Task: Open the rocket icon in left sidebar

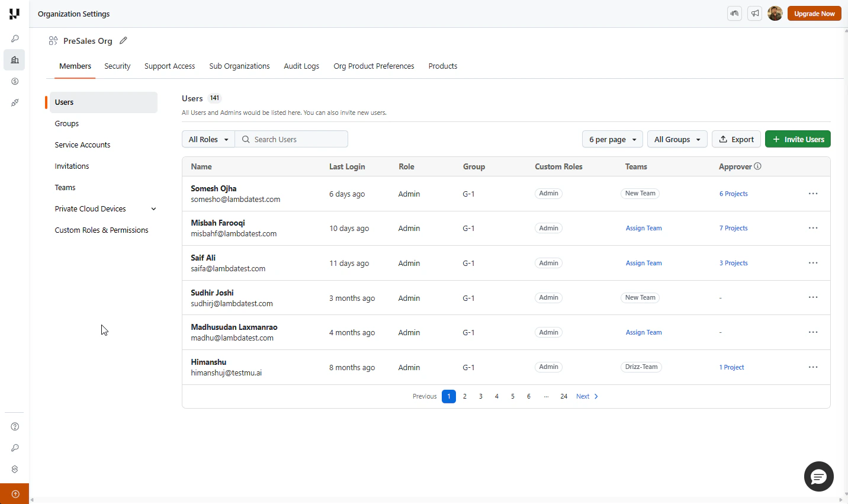Action: coord(15,102)
